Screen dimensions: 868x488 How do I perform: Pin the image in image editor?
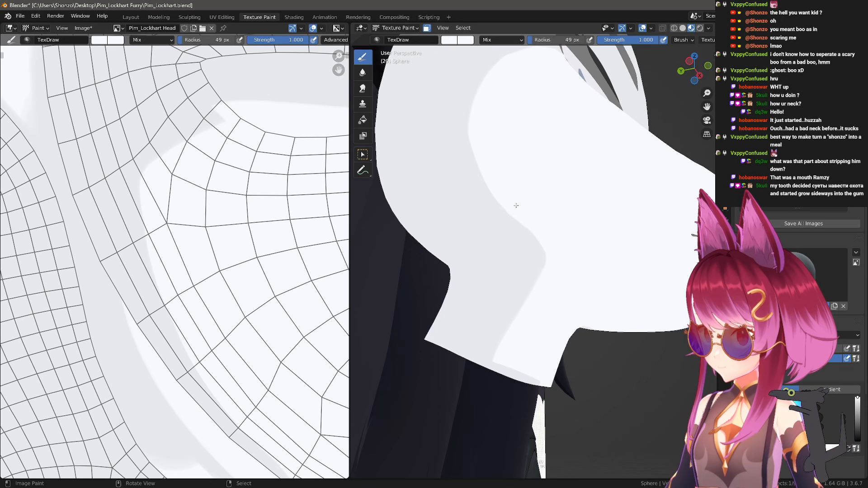(x=223, y=28)
